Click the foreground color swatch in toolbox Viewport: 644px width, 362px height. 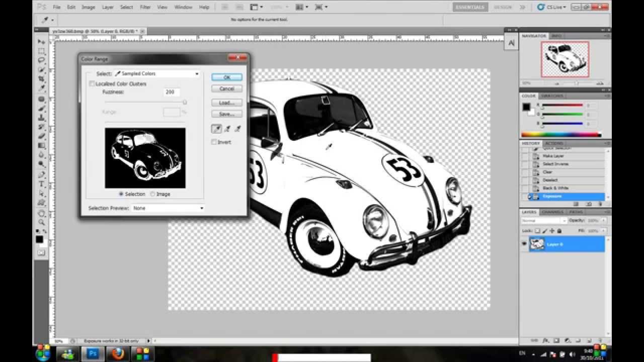[x=39, y=239]
